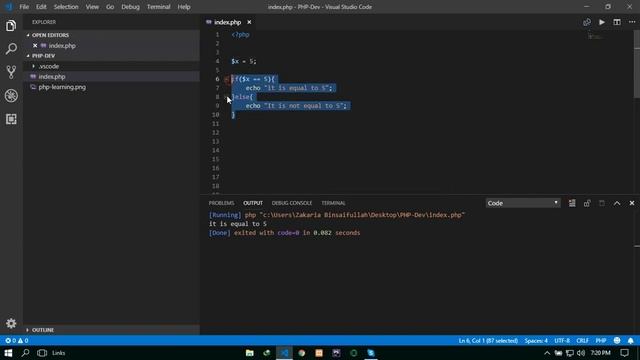Open the output channel dropdown showing Code
The width and height of the screenshot is (640, 360).
(x=523, y=203)
